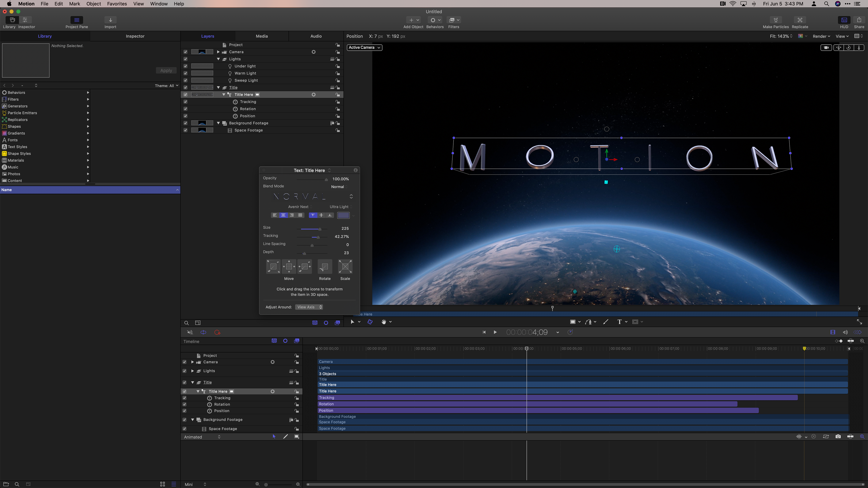Go to start of project button

(x=484, y=332)
